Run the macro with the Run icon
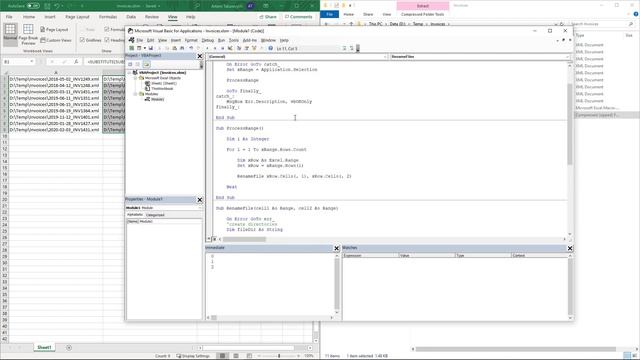640x360 pixels. click(x=207, y=48)
